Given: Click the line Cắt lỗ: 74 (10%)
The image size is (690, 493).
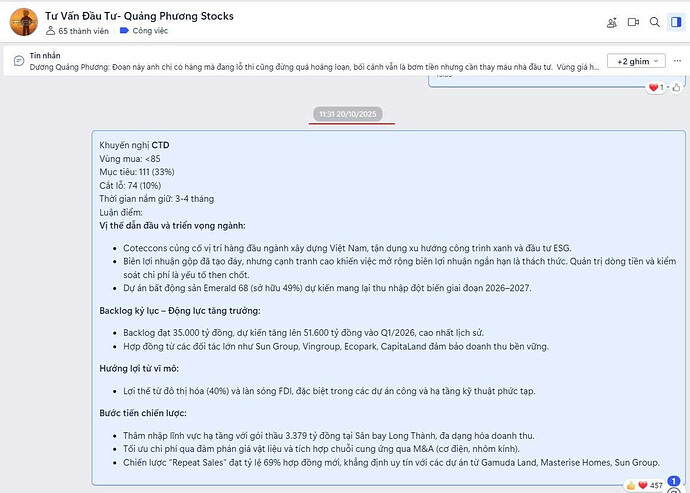Looking at the screenshot, I should [x=130, y=186].
